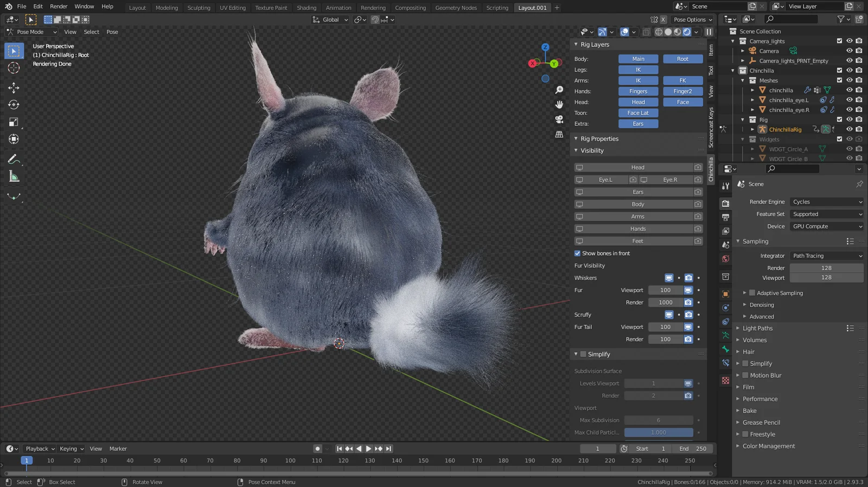Activate the Select Box tool
The image size is (868, 487).
(x=14, y=50)
